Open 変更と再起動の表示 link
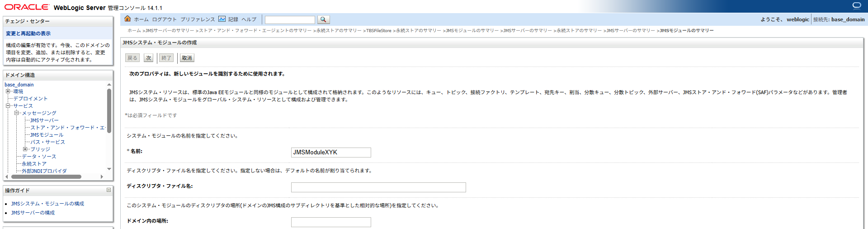868x229 pixels. tap(28, 33)
